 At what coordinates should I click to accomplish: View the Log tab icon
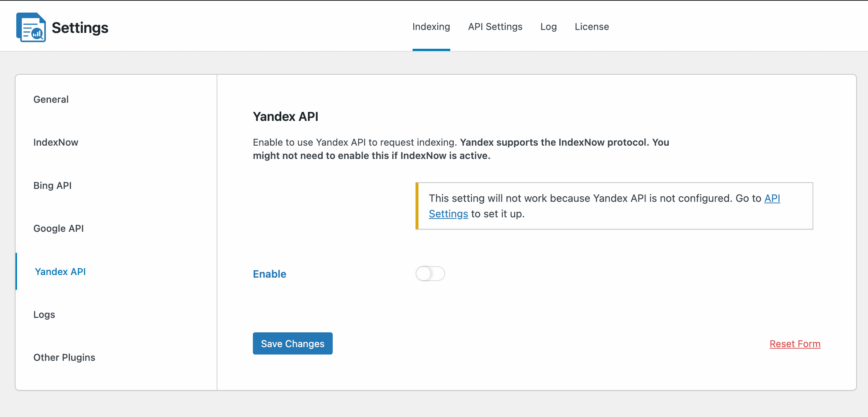548,26
